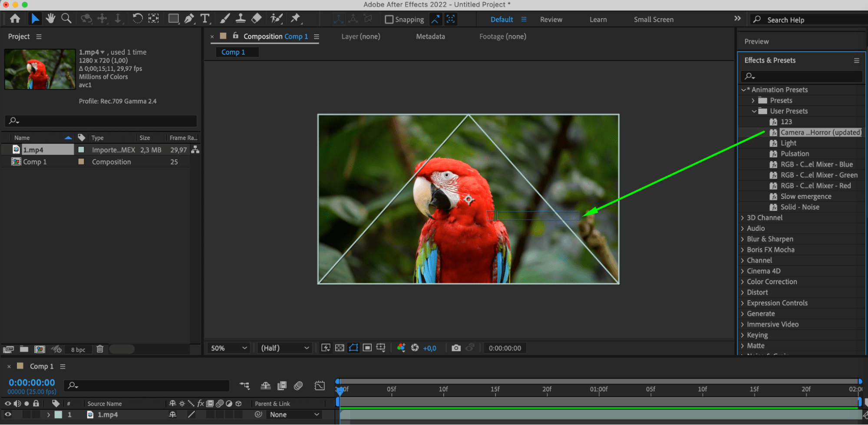Pick the Type text tool
Image resolution: width=868 pixels, height=425 pixels.
click(205, 19)
